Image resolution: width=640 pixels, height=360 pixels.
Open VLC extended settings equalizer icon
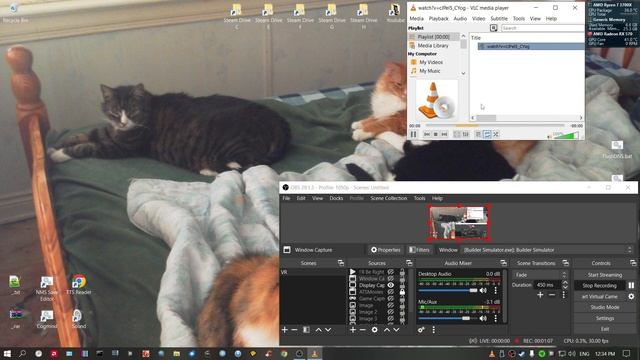pyautogui.click(x=465, y=134)
